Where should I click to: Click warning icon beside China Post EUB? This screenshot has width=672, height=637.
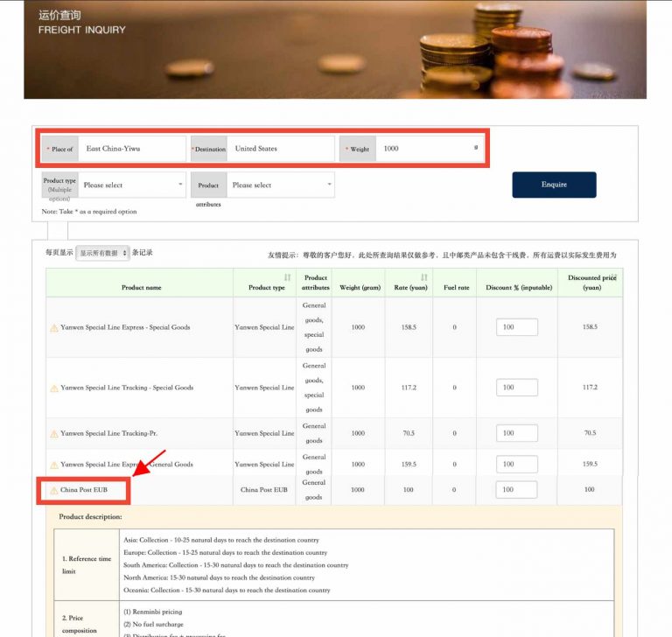[54, 490]
